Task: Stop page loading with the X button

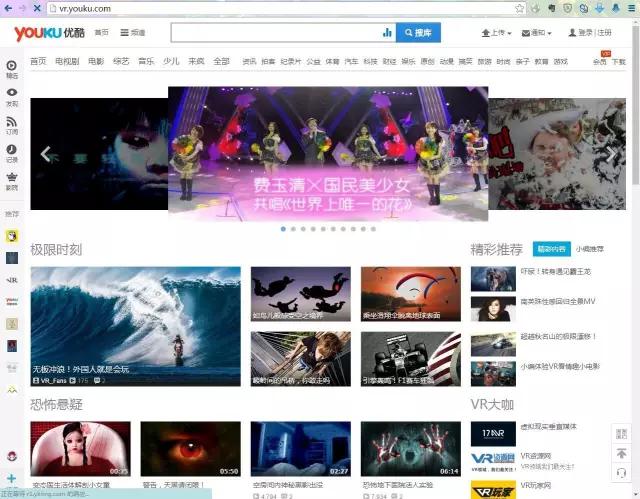Action: pos(37,8)
